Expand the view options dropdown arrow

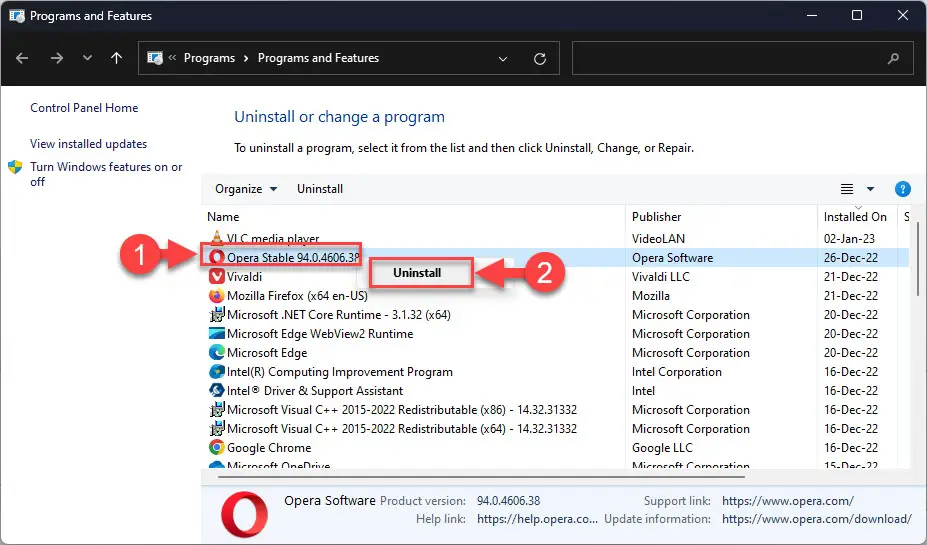[870, 189]
